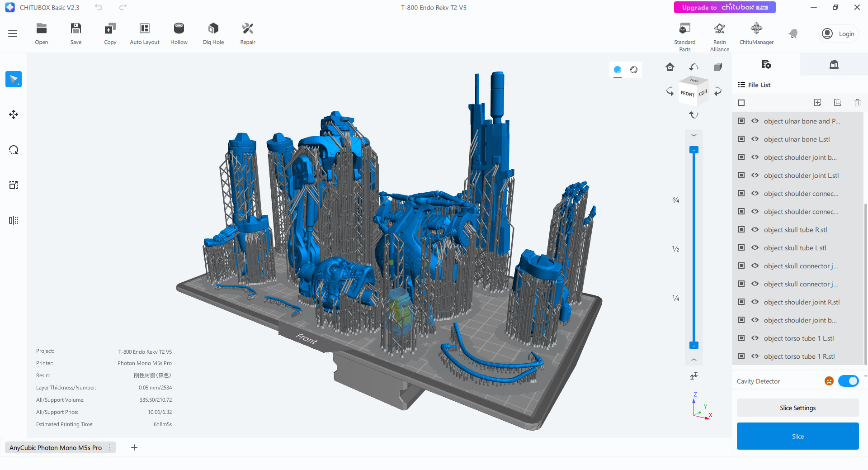Select the Rotate tool in left sidebar
Viewport: 868px width, 470px height.
14,150
